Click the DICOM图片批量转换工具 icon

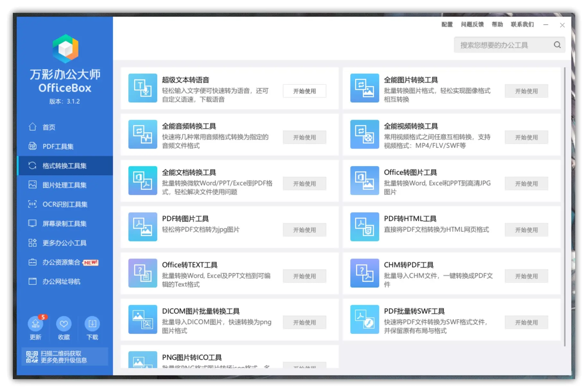(143, 319)
